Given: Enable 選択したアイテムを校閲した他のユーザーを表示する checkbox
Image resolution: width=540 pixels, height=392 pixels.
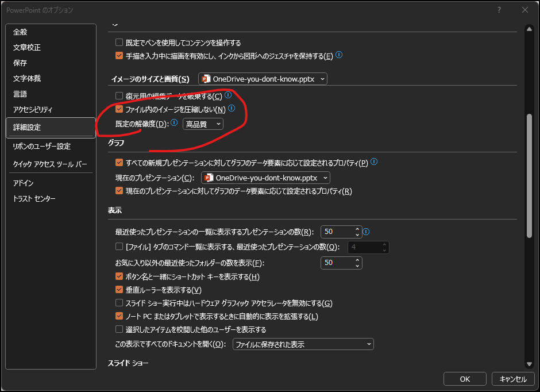Looking at the screenshot, I should 119,329.
